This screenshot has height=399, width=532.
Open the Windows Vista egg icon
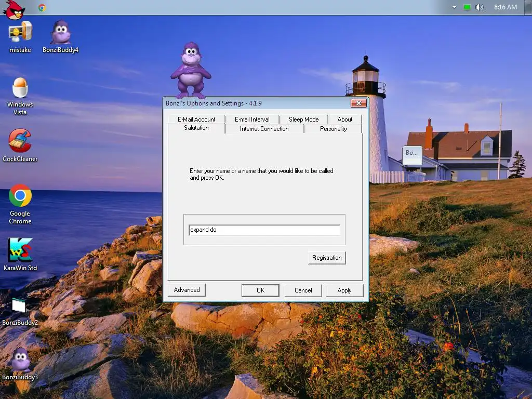tap(20, 96)
